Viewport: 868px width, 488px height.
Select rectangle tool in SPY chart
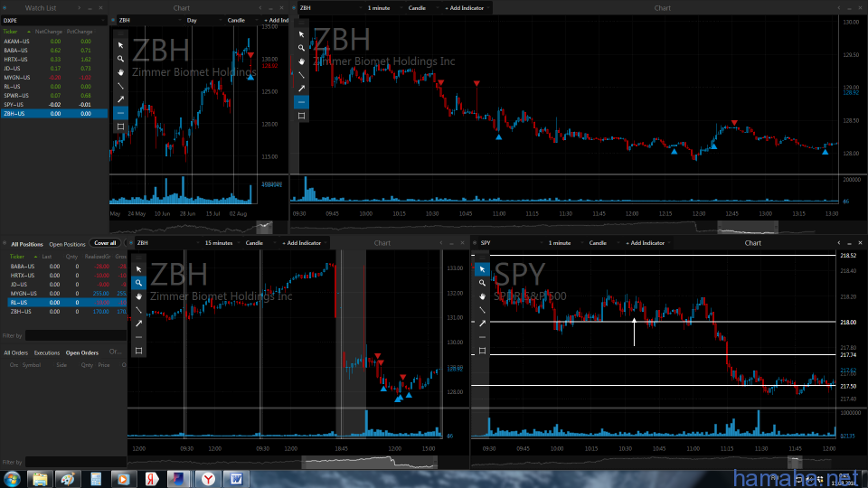point(482,351)
